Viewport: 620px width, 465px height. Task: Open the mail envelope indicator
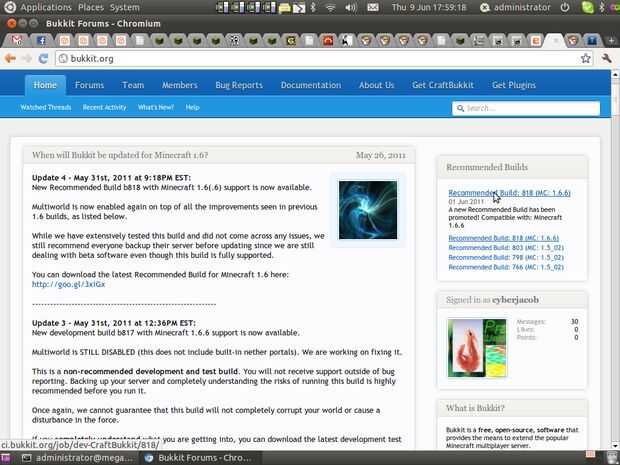click(x=373, y=7)
